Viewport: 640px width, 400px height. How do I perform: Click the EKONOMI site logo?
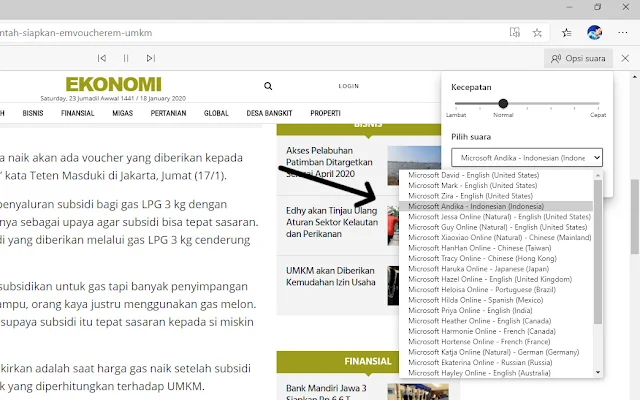(x=113, y=84)
